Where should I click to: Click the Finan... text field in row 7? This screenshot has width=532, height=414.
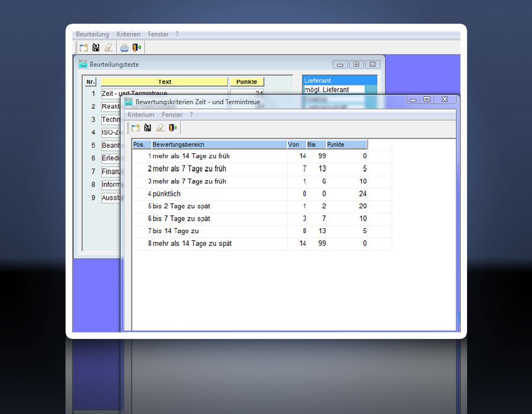[111, 172]
